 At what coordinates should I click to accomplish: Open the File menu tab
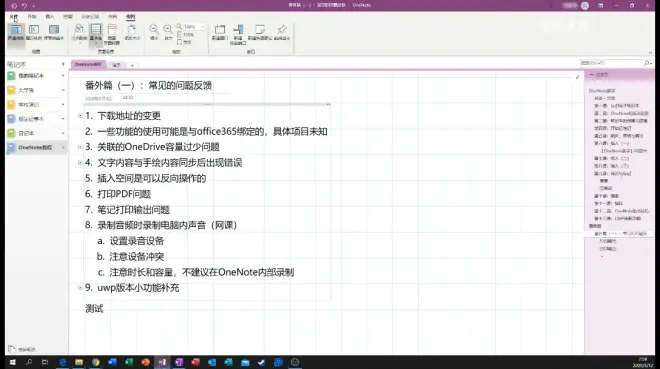point(13,16)
